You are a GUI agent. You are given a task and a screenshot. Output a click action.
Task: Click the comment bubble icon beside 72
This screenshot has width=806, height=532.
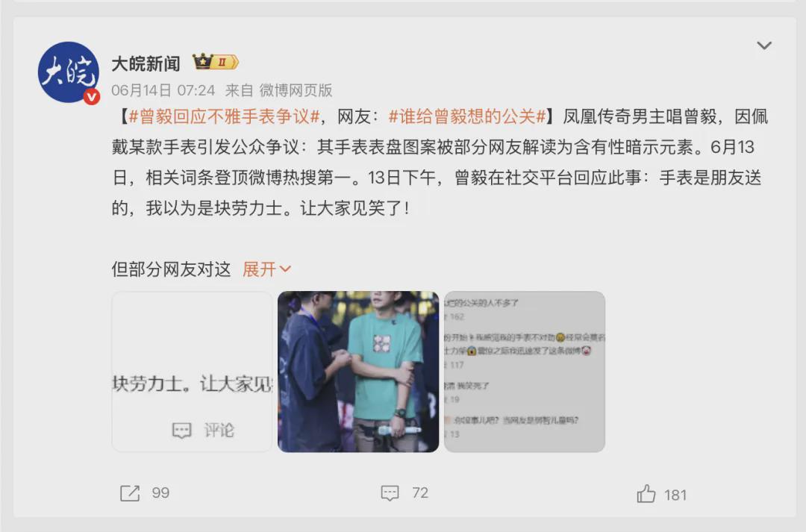tap(390, 493)
